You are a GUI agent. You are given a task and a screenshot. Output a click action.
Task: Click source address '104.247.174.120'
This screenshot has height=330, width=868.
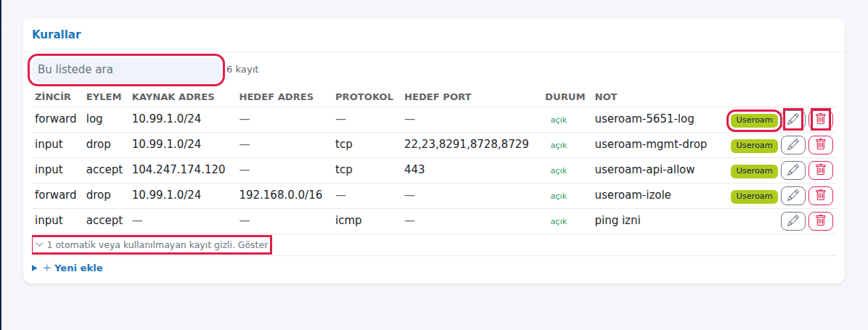(x=179, y=170)
